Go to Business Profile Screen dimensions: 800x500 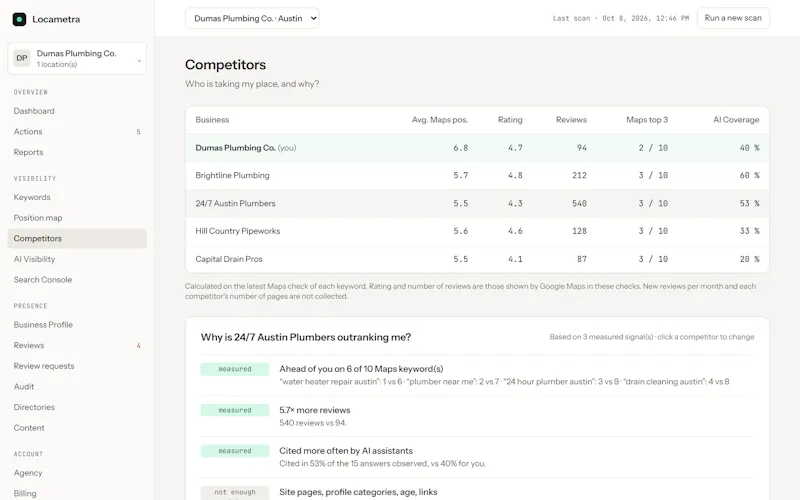[x=43, y=324]
